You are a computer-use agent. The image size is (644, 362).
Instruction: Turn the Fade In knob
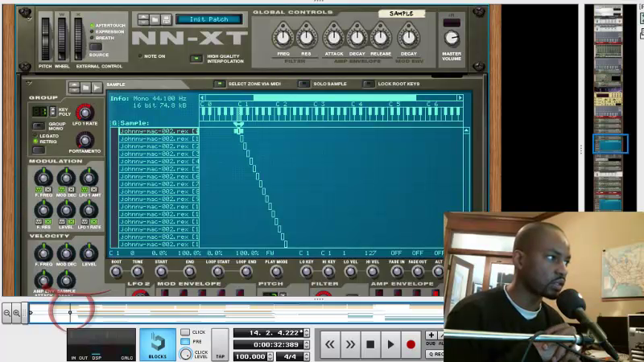(x=396, y=271)
